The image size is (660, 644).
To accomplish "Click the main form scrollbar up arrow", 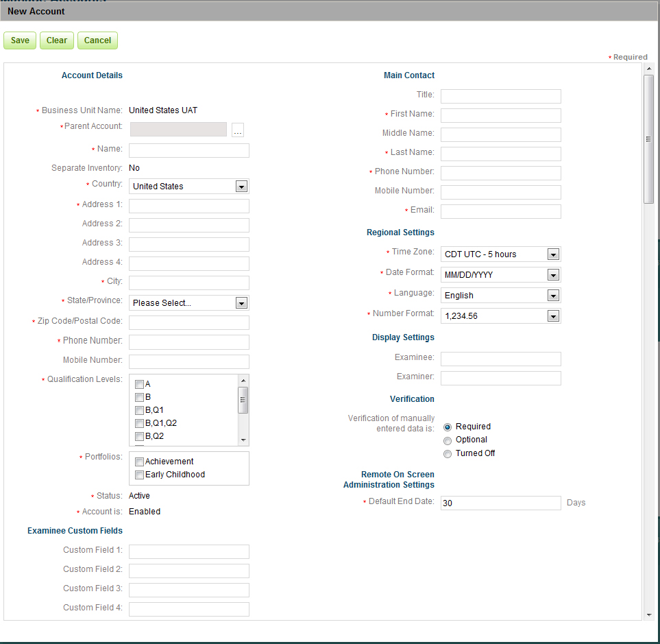I will point(648,69).
